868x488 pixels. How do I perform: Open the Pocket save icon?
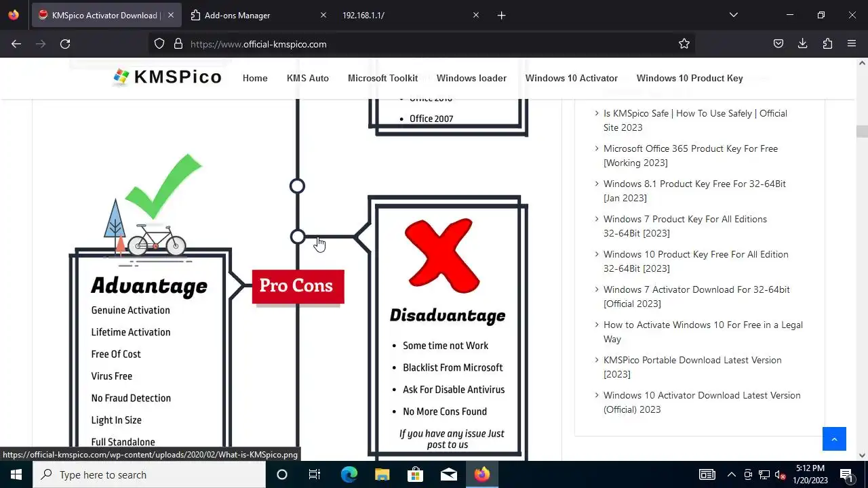(x=778, y=44)
